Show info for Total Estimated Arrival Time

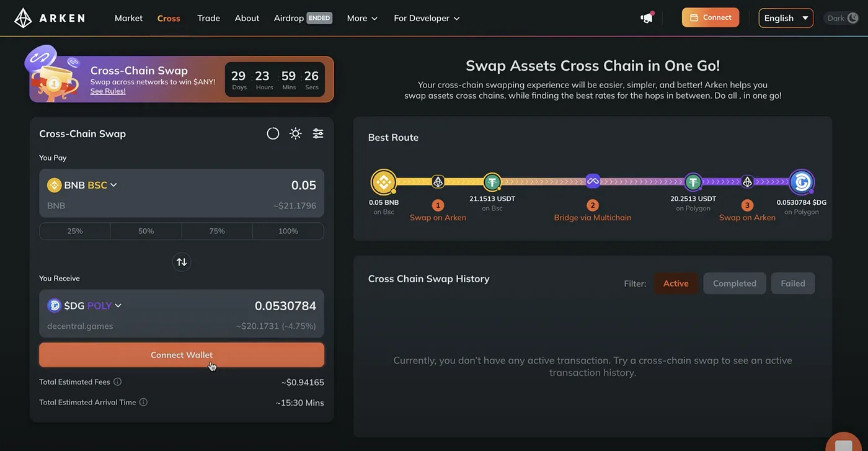point(143,402)
